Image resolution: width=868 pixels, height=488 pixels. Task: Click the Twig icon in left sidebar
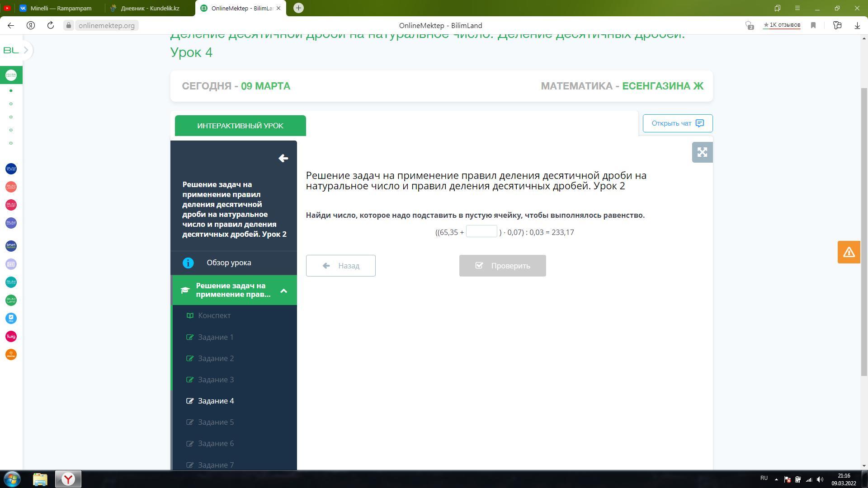pos(11,337)
